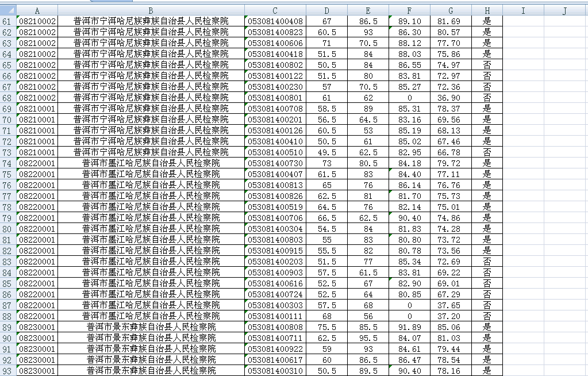
Task: Select row 74 header
Action: pyautogui.click(x=8, y=163)
